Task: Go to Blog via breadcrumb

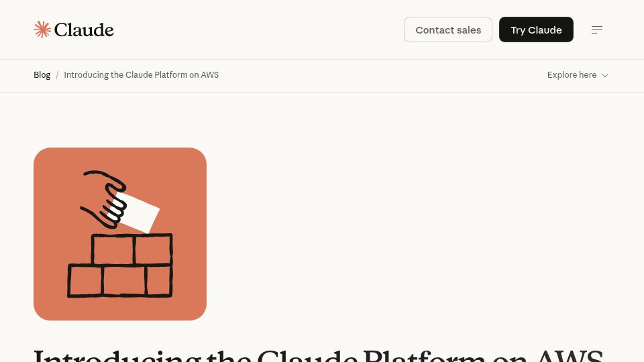Action: pos(42,75)
